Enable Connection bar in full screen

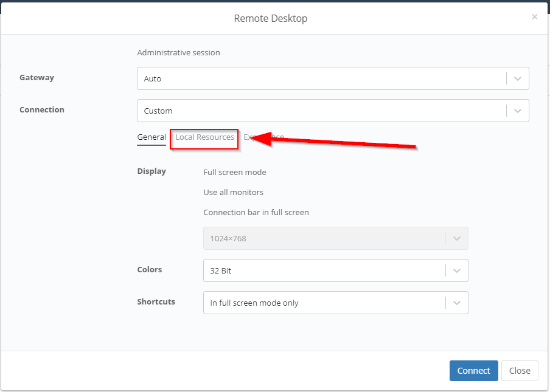coord(256,212)
